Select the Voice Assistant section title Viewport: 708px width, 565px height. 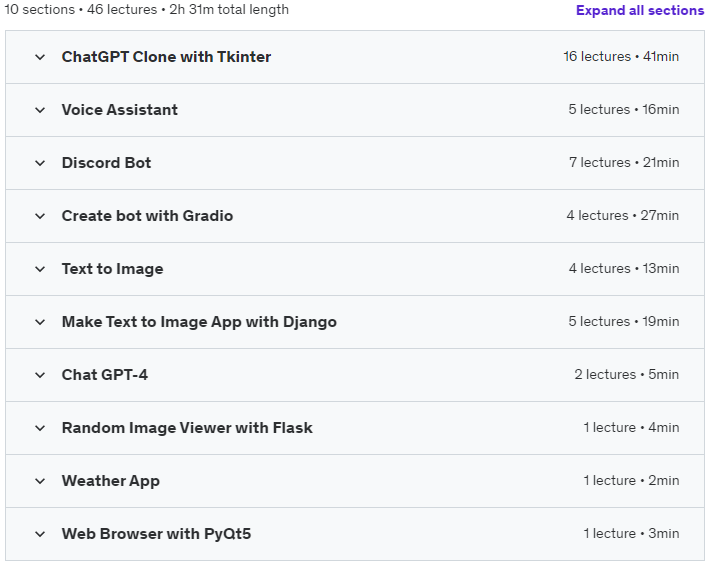(120, 110)
